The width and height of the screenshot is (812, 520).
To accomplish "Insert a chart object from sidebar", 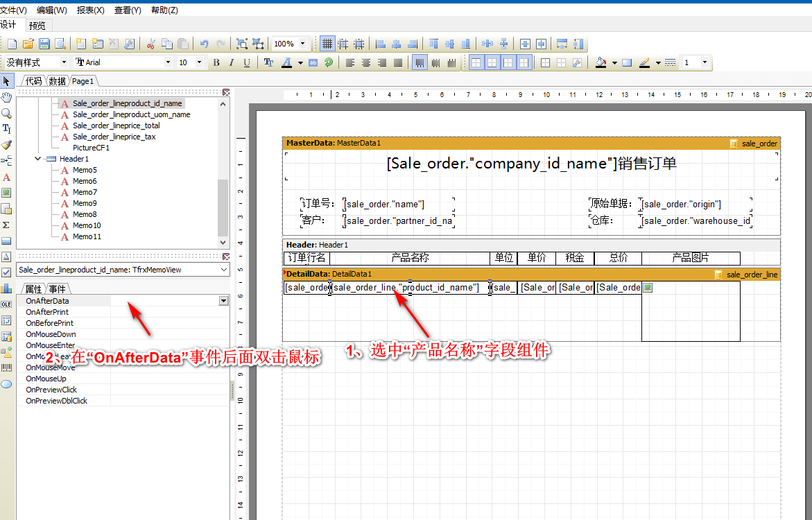I will click(6, 288).
